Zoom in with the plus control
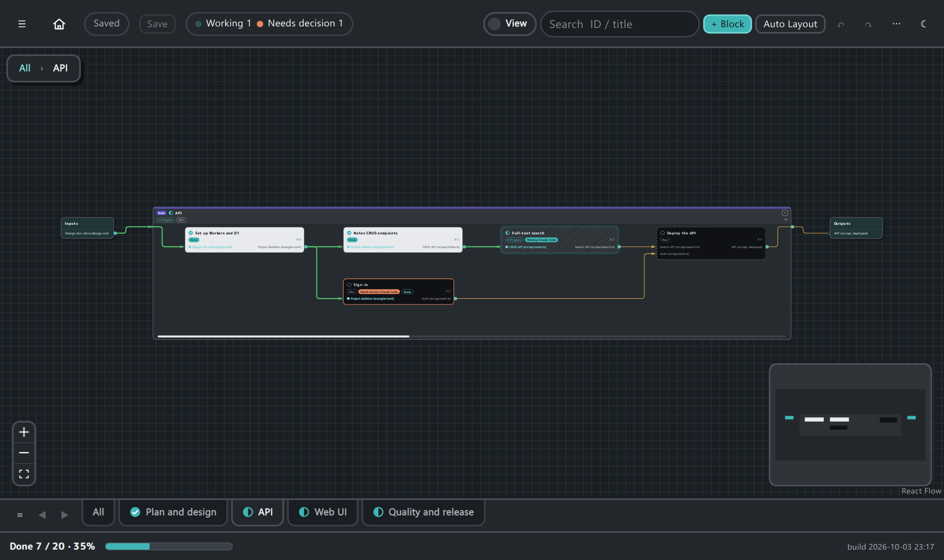Screen dimensions: 944x560 click(x=24, y=432)
